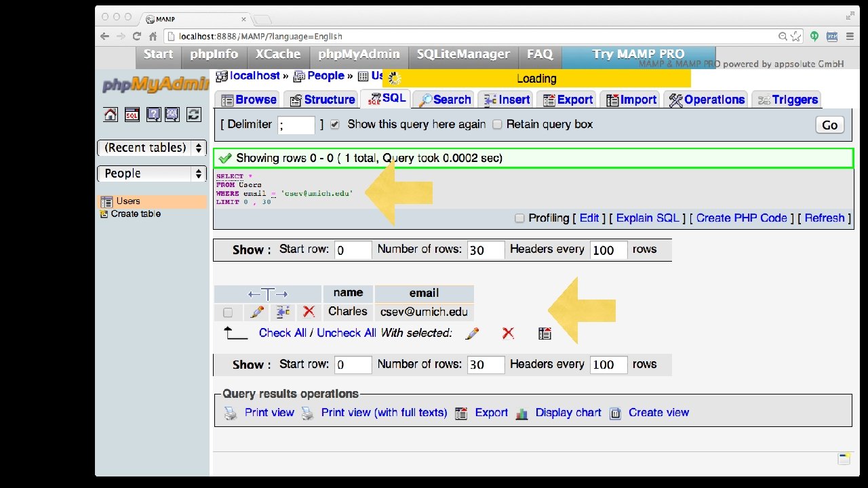
Task: Enable the Profiling checkbox
Action: click(519, 218)
